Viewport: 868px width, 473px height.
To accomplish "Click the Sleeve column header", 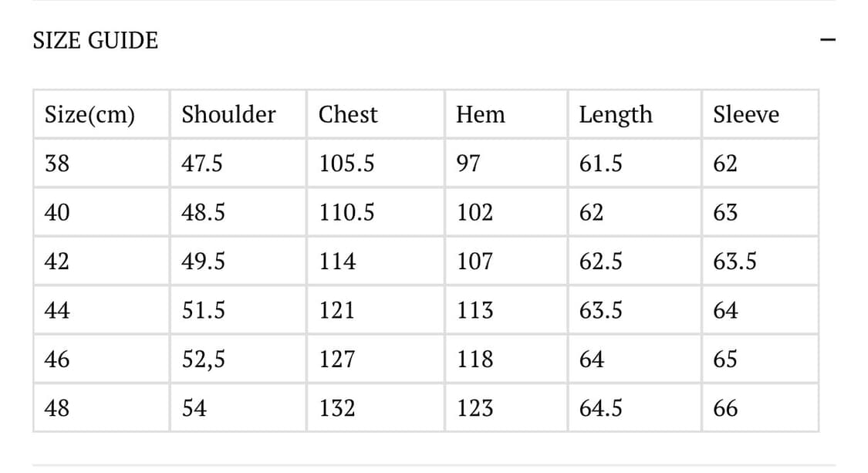I will pos(746,115).
